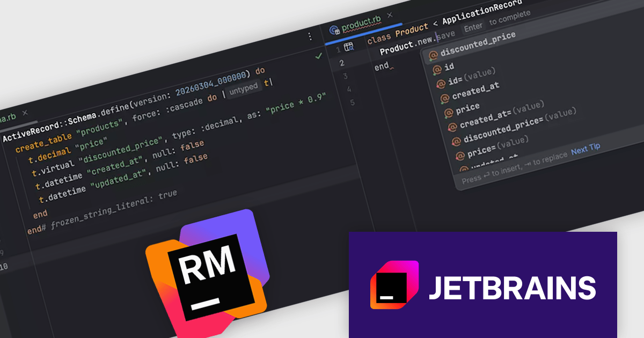Close the product.rb editor tab
The image size is (644, 338).
click(390, 16)
